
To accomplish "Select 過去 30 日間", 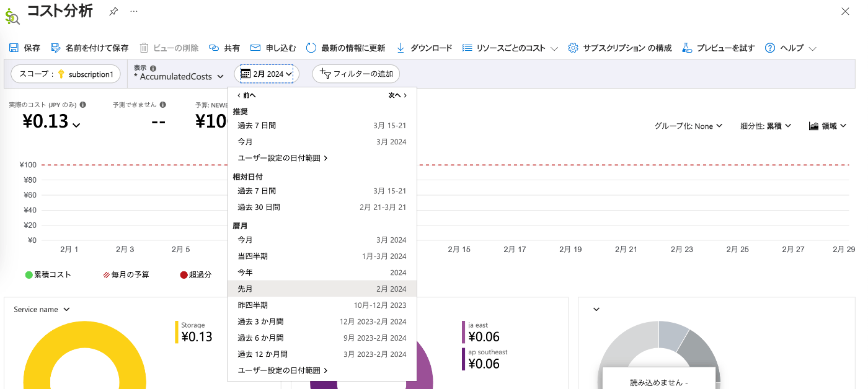I will (322, 207).
